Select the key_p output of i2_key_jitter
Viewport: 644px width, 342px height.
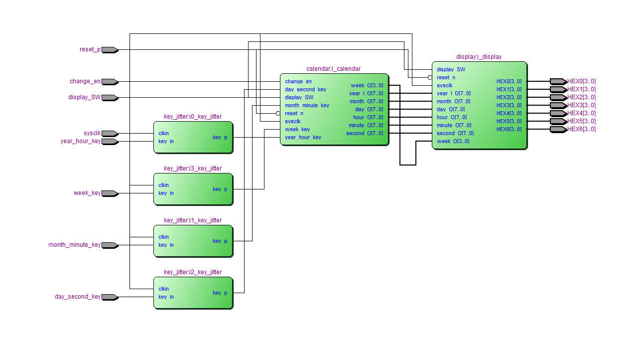pos(220,293)
